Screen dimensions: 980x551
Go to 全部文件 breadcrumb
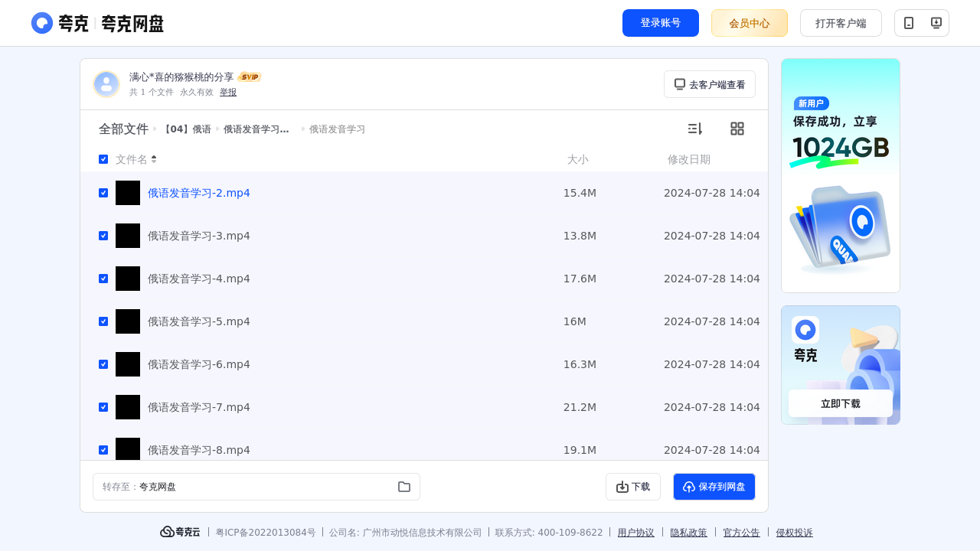point(123,129)
